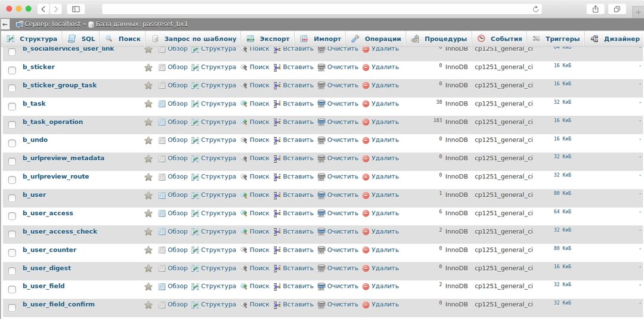Open the Запрос по шаблону tab
644x319 pixels.
click(x=194, y=39)
